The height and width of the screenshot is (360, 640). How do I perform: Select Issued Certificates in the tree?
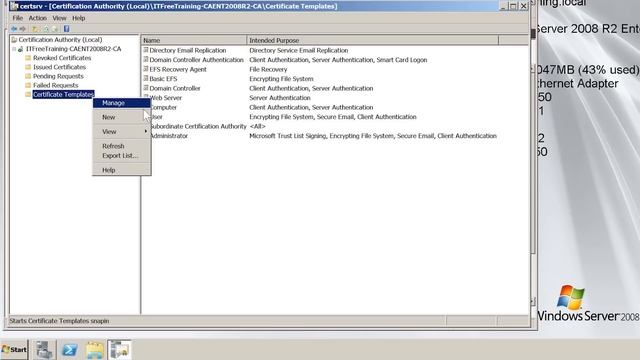click(60, 67)
